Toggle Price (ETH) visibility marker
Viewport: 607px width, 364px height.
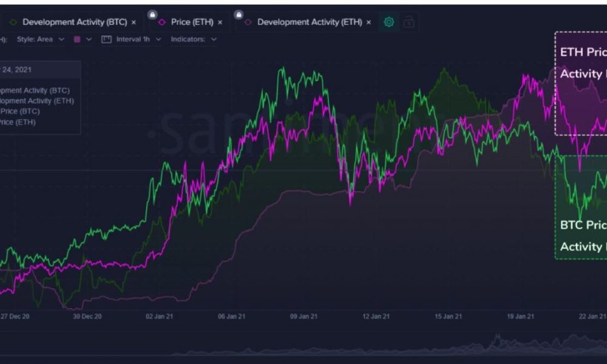(162, 22)
